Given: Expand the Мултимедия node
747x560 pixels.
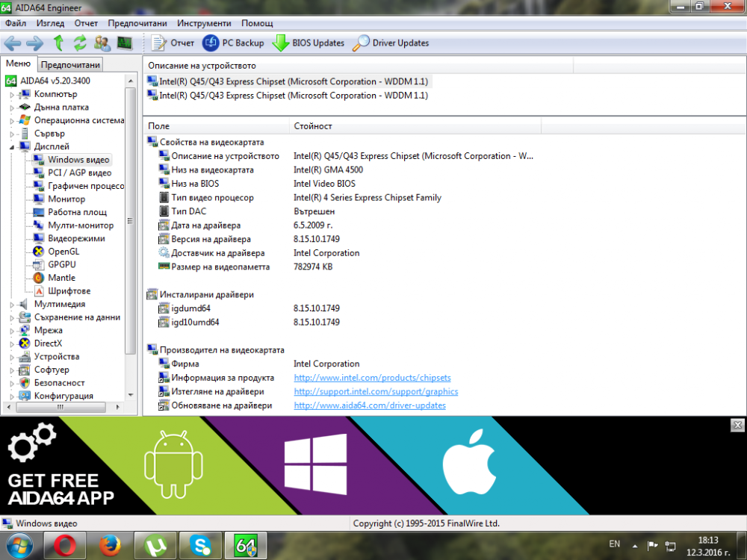Looking at the screenshot, I should coord(12,305).
